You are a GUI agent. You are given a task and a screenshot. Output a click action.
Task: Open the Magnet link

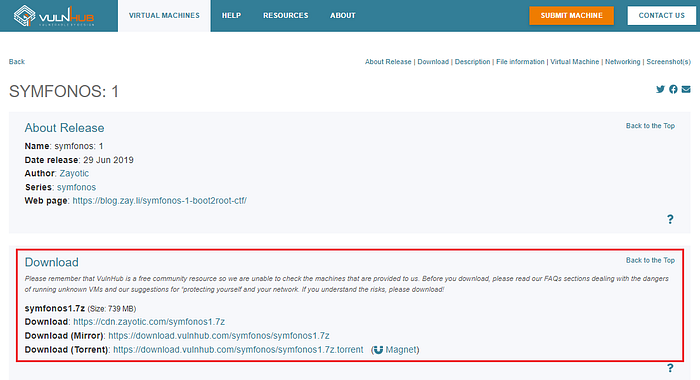400,350
